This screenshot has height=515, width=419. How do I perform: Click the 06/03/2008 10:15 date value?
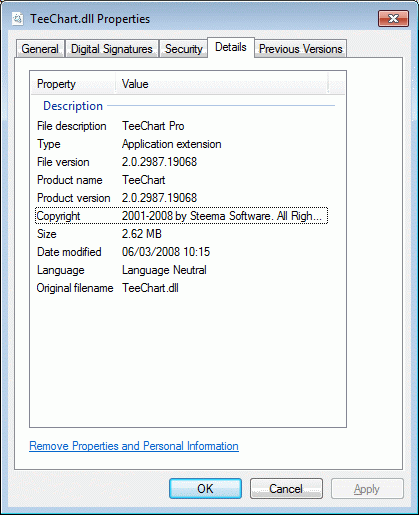[166, 252]
